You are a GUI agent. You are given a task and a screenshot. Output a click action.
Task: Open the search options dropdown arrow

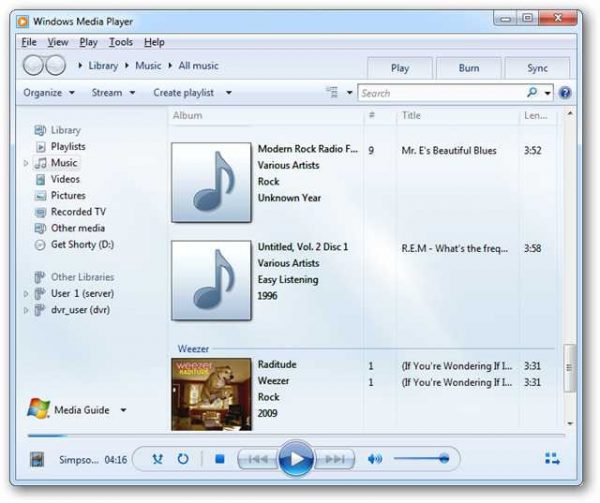click(548, 93)
